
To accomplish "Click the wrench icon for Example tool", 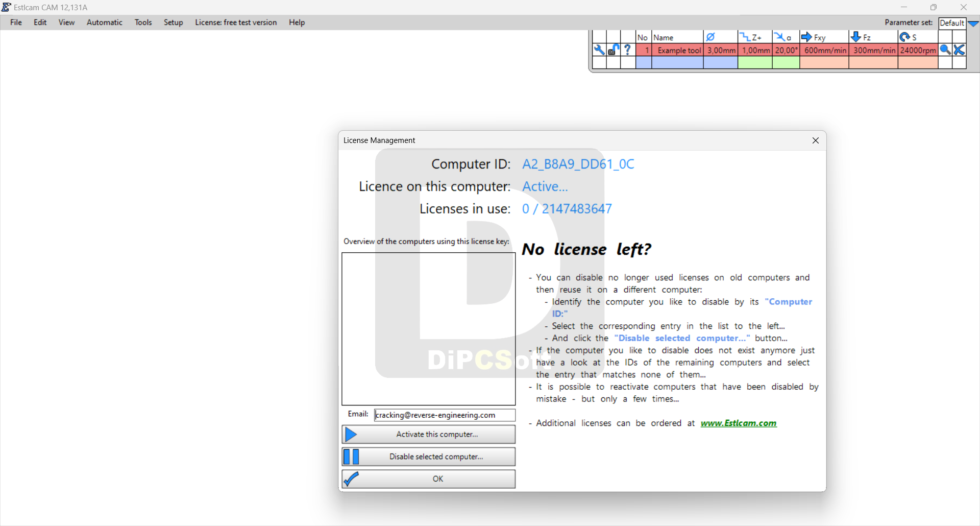I will [599, 50].
